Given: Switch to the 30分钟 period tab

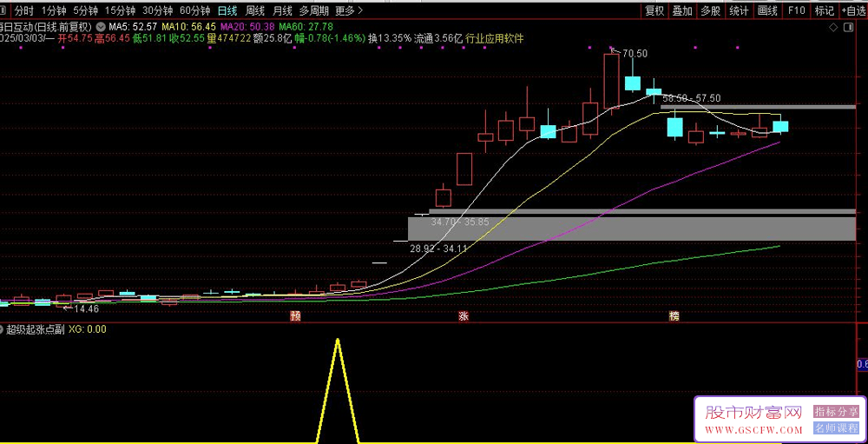Looking at the screenshot, I should coord(158,10).
